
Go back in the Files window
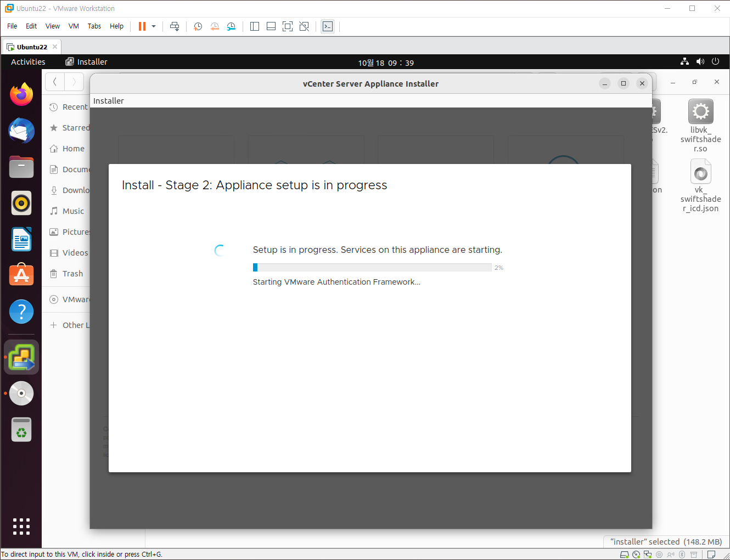click(x=55, y=82)
